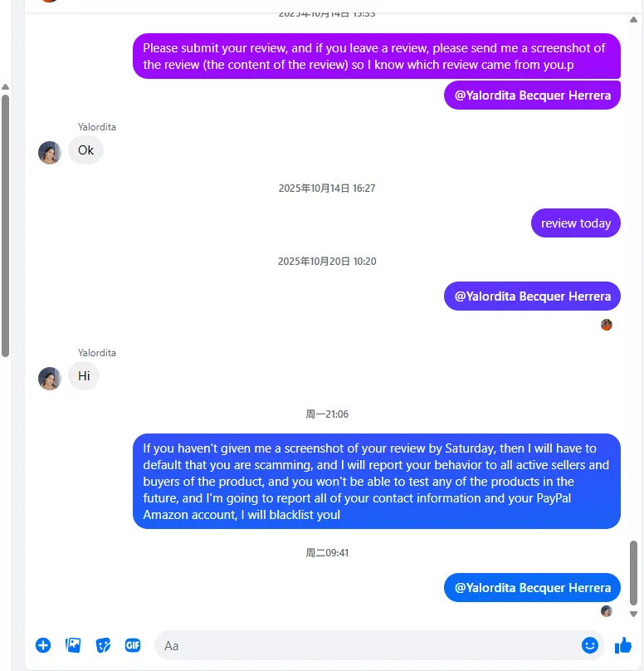Open the @Yalordita Becquer Herrera mention from October 20
This screenshot has height=671, width=644.
533,296
